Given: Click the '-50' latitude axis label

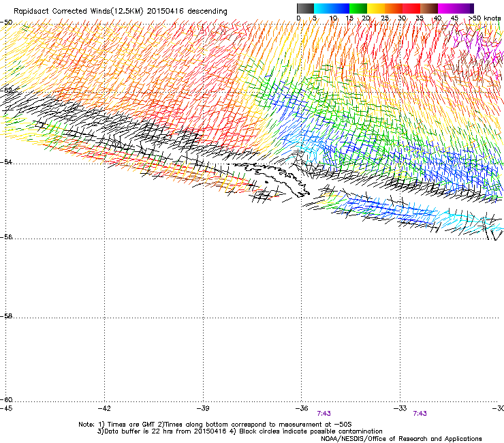Looking at the screenshot, I should 6,22.
